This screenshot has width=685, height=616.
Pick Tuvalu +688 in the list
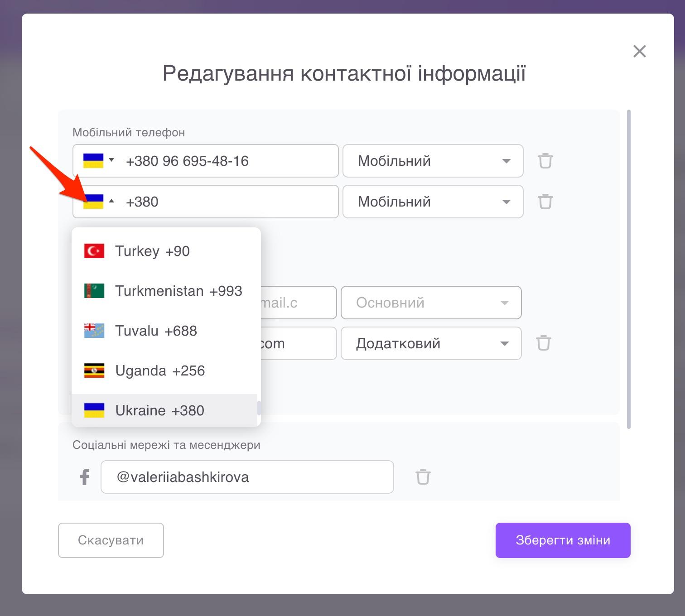(x=156, y=331)
